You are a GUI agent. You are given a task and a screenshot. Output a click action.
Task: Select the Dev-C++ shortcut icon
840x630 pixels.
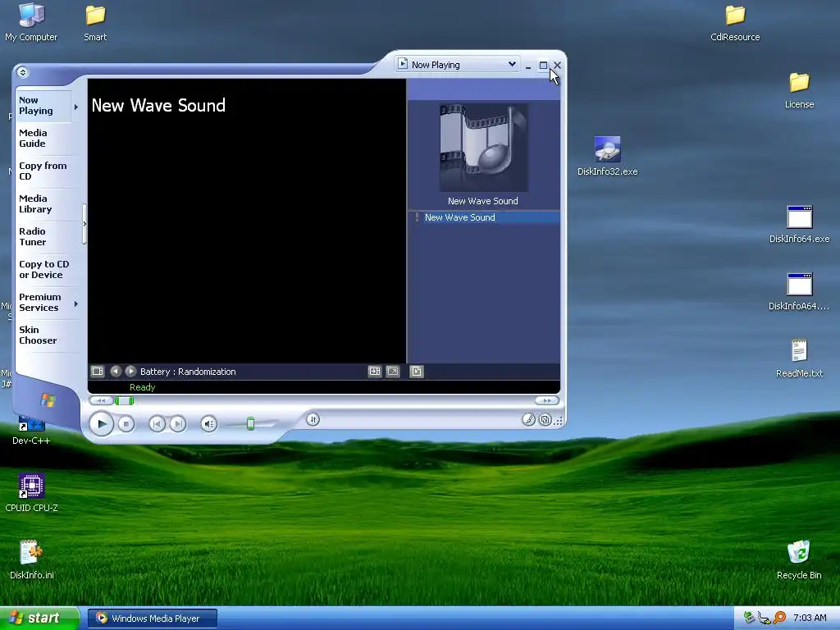point(31,431)
